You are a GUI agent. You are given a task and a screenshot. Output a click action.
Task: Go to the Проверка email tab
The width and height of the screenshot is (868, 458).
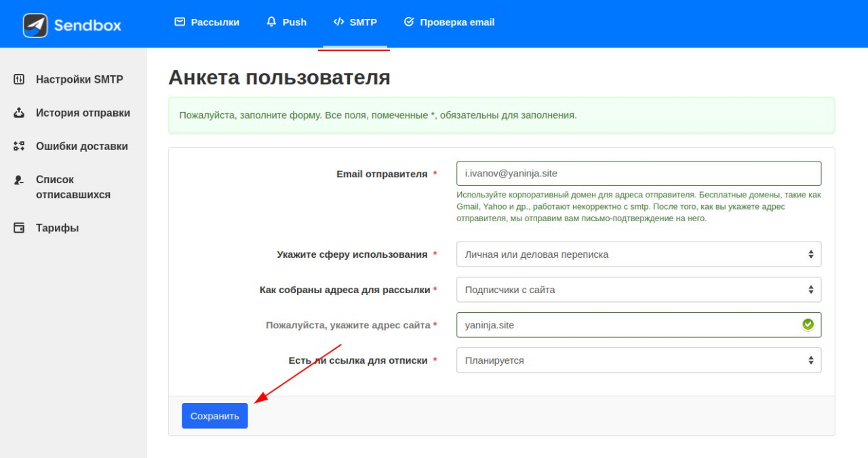[449, 22]
